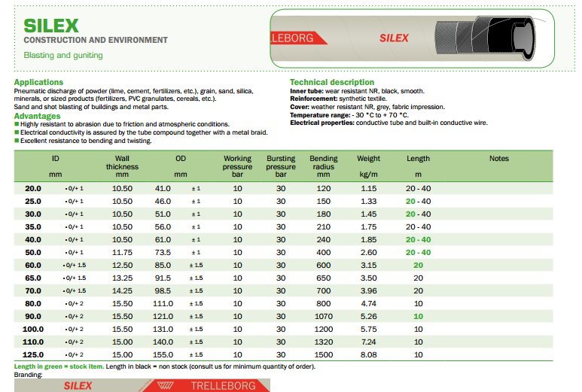
Task: Select the 'Bursting pressure' column header
Action: coord(281,166)
